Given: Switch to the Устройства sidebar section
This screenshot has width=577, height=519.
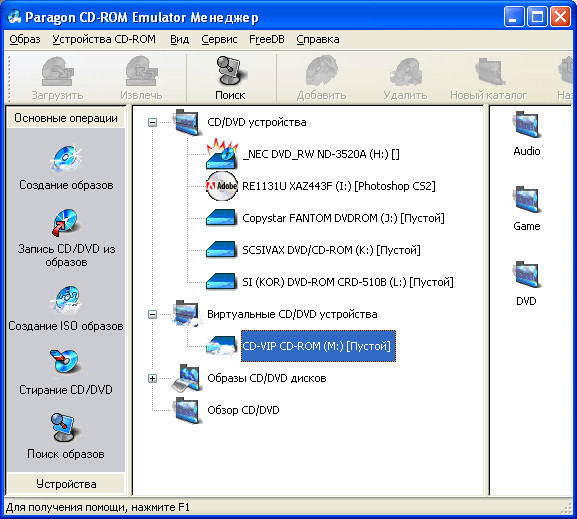Looking at the screenshot, I should click(66, 484).
